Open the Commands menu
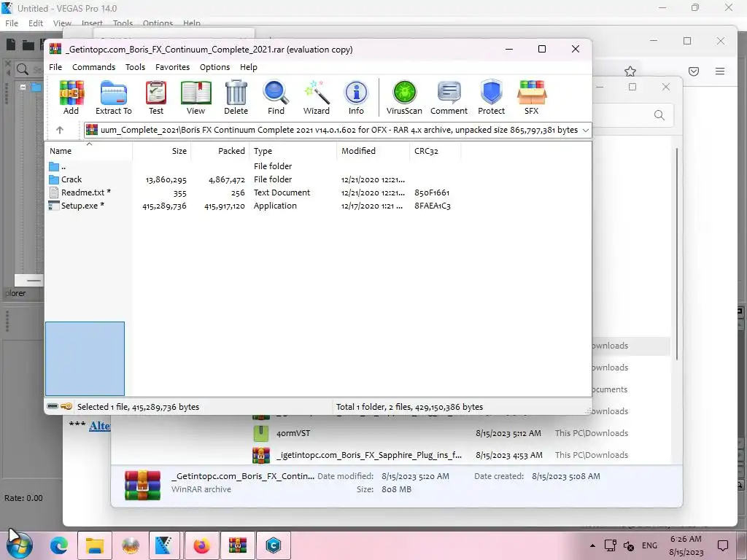 click(x=94, y=67)
